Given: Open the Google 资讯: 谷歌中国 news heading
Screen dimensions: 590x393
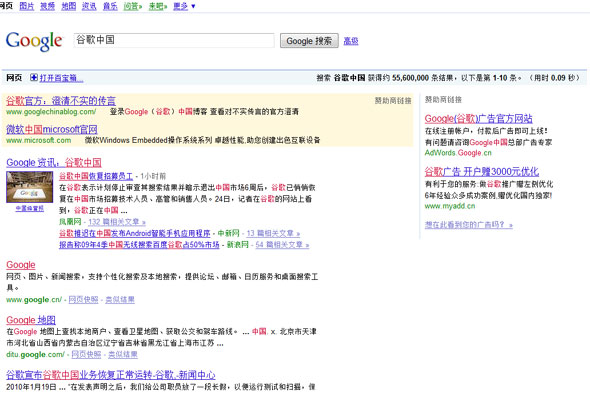Looking at the screenshot, I should (54, 163).
